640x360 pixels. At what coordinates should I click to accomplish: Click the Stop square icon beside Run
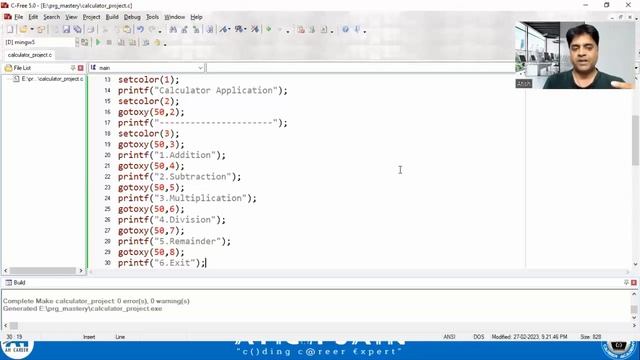(x=109, y=42)
